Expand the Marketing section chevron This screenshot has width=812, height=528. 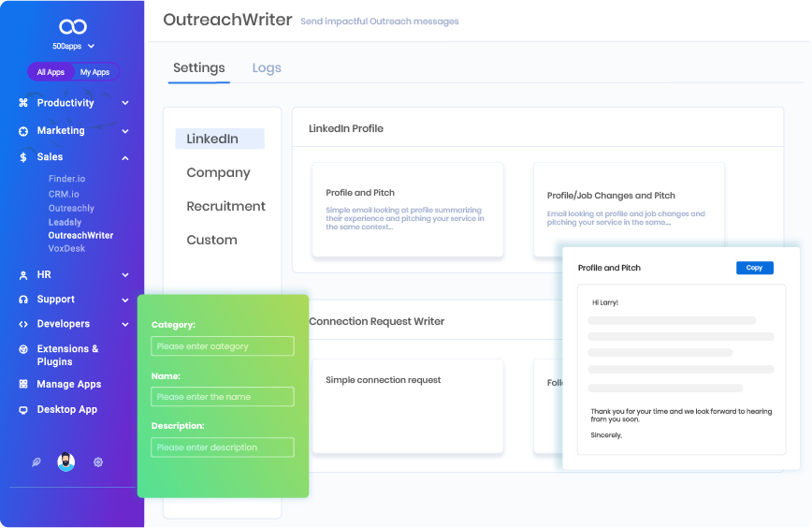(125, 131)
